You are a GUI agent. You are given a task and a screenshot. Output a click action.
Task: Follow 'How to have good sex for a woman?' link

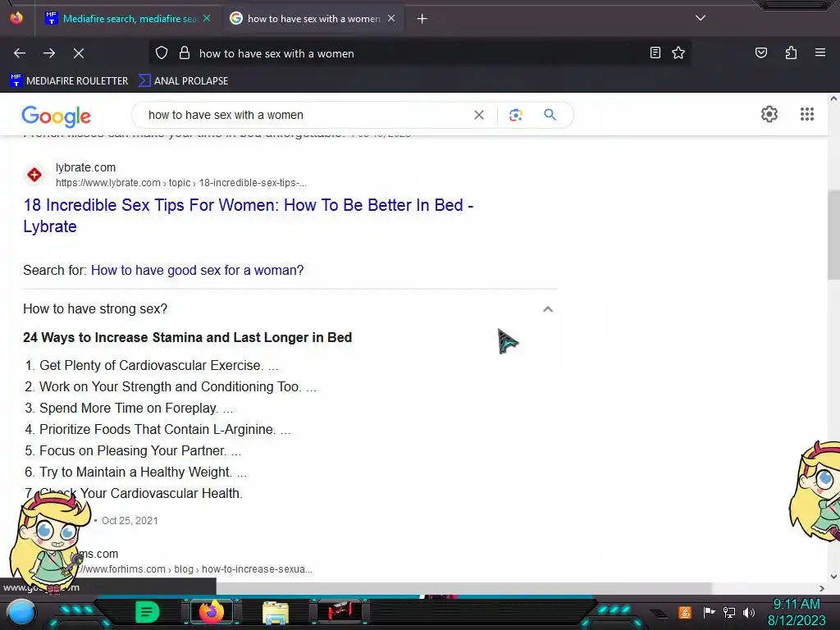coord(197,270)
